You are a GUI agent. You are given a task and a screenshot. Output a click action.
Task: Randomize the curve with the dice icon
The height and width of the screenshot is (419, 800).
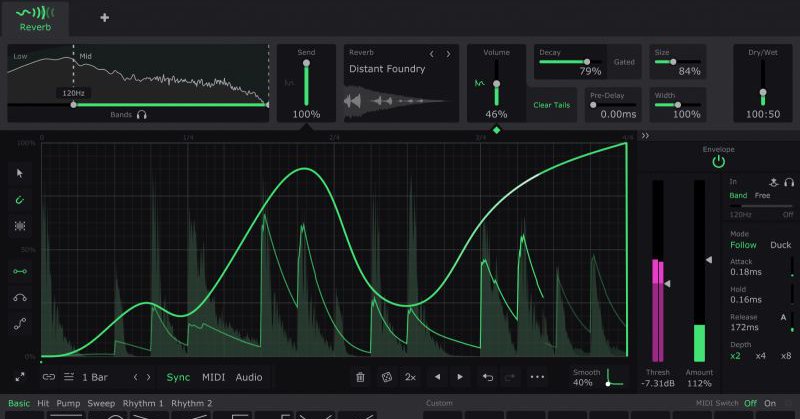[387, 377]
